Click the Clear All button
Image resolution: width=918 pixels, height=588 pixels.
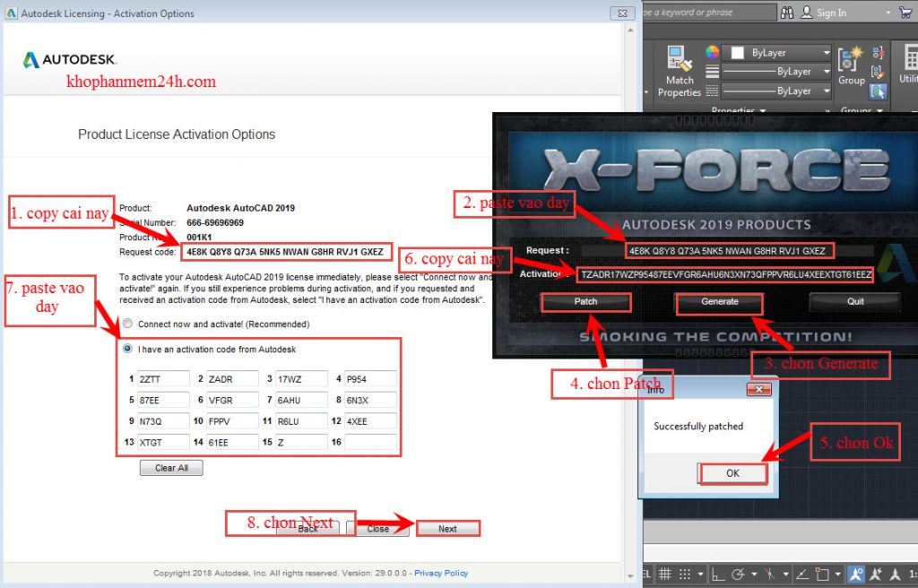[171, 468]
